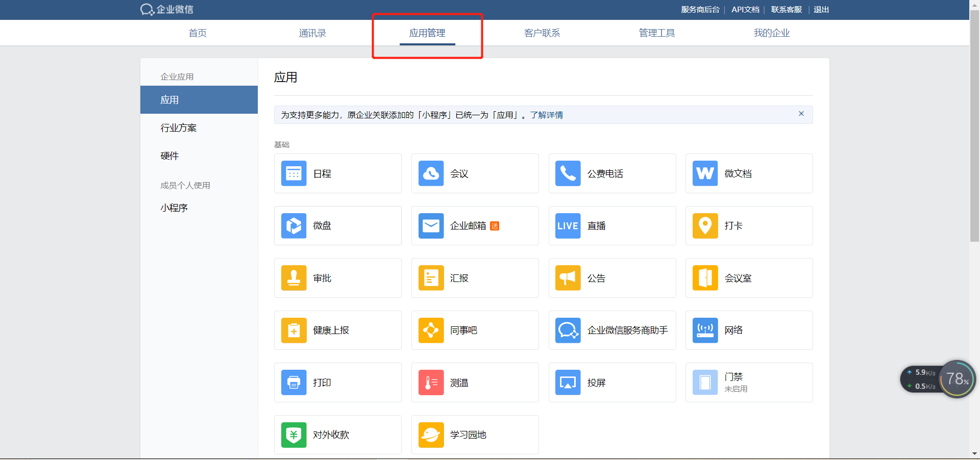Click the 联系客服 link
This screenshot has width=980, height=460.
coord(787,10)
